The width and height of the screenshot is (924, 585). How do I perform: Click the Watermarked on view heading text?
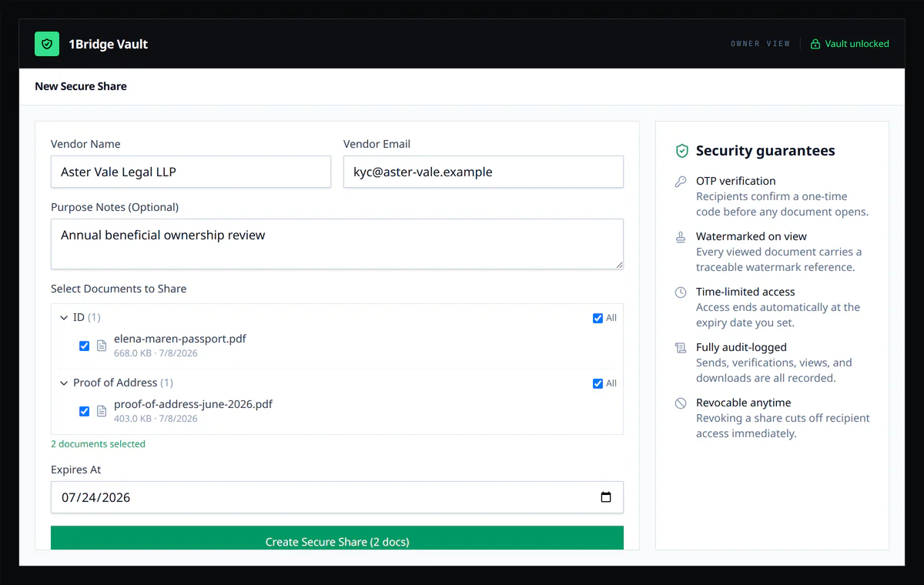coord(752,236)
